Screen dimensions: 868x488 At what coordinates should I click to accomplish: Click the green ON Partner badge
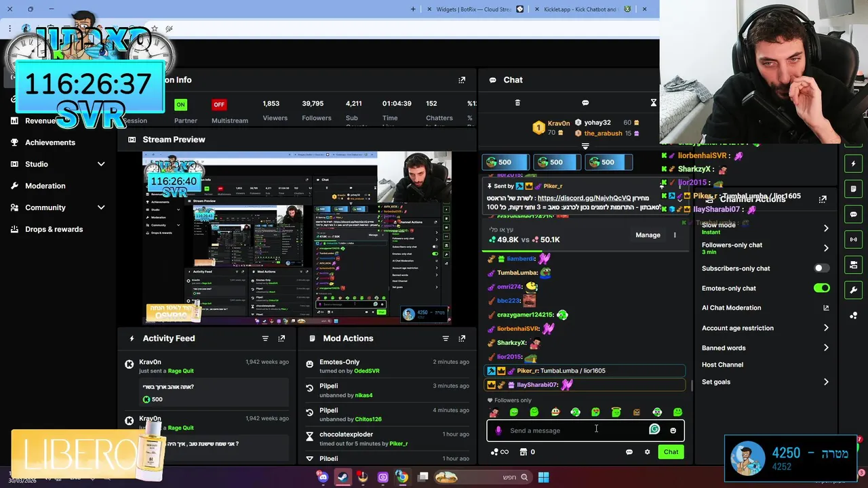pos(180,104)
